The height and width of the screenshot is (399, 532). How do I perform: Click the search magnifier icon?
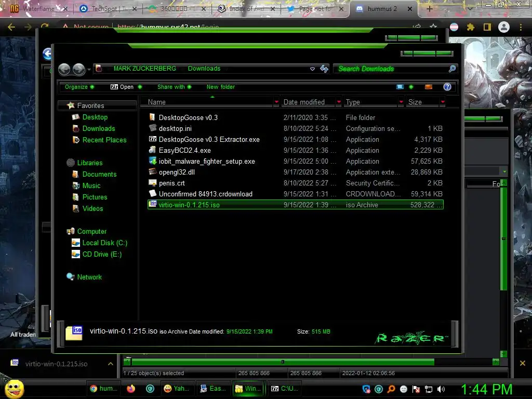tap(453, 69)
